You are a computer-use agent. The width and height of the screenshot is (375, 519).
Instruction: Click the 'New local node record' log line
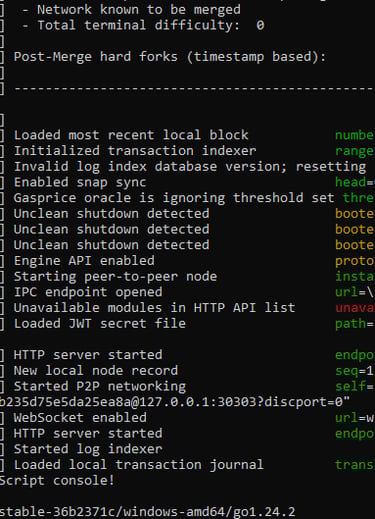click(x=96, y=371)
